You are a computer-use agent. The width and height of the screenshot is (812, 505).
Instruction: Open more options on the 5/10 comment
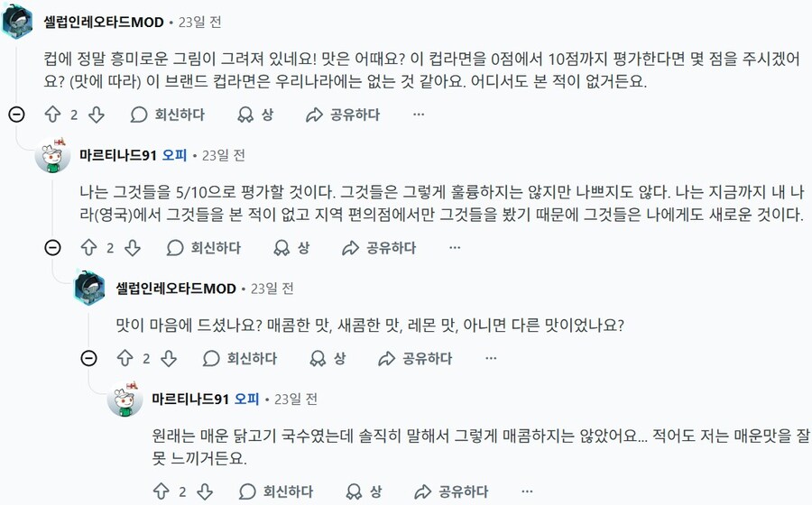454,248
